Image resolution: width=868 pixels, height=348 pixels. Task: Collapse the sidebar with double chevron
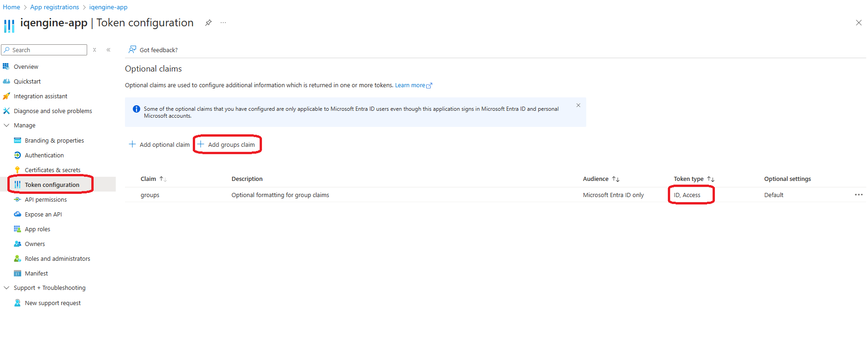coord(108,50)
